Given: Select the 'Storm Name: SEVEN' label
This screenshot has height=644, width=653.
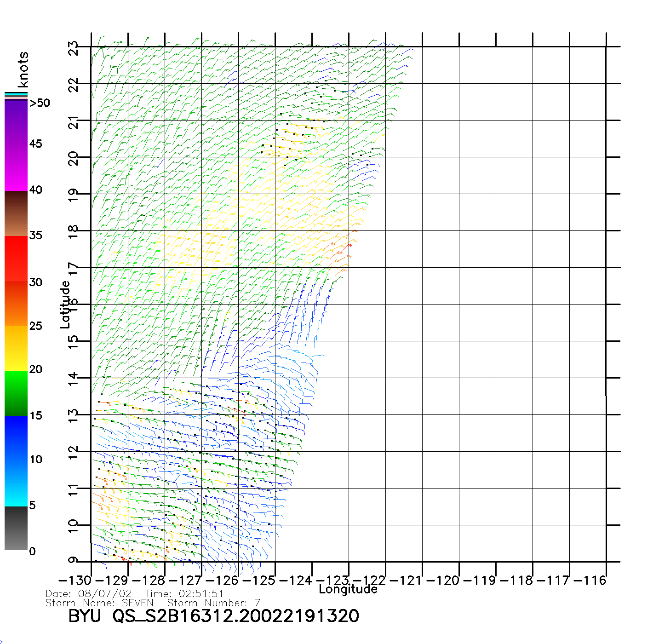Looking at the screenshot, I should click(x=99, y=603).
